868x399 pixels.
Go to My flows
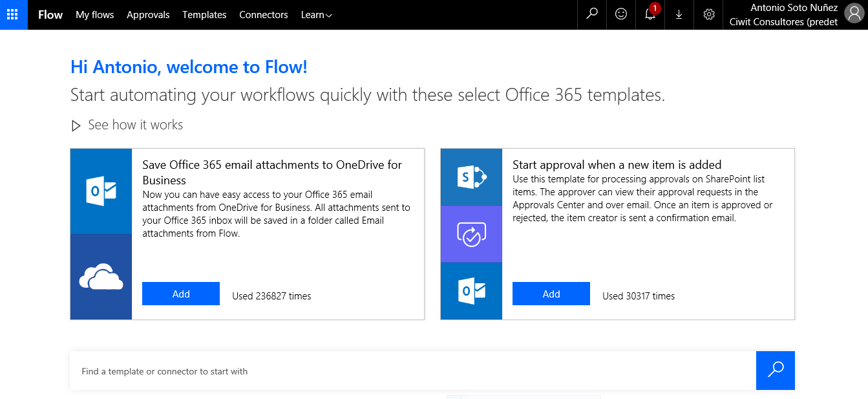94,15
